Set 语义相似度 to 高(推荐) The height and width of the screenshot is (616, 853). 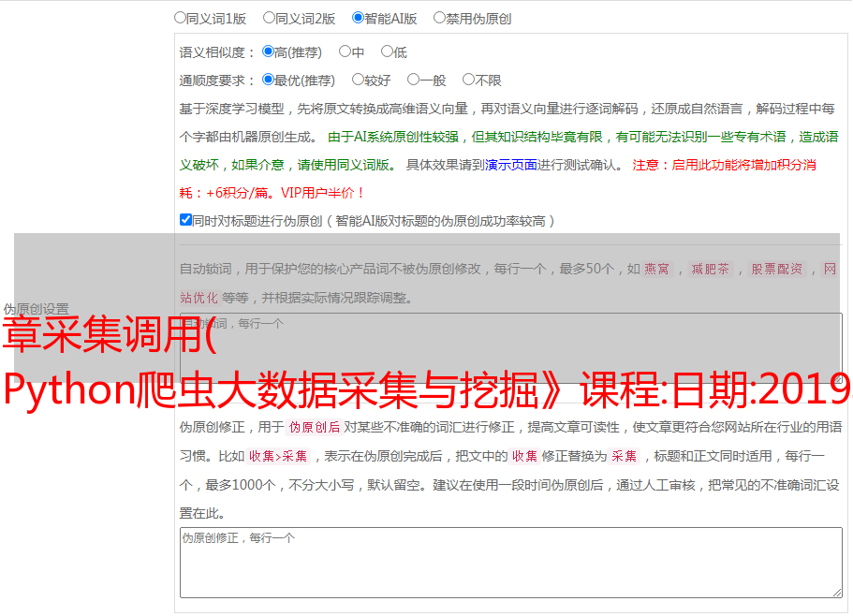(268, 51)
